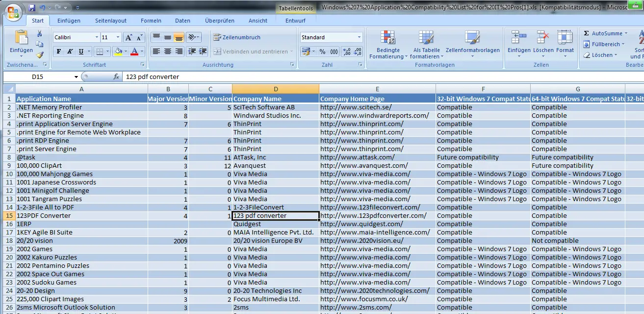
Task: Click the scissors cut icon
Action: 40,33
